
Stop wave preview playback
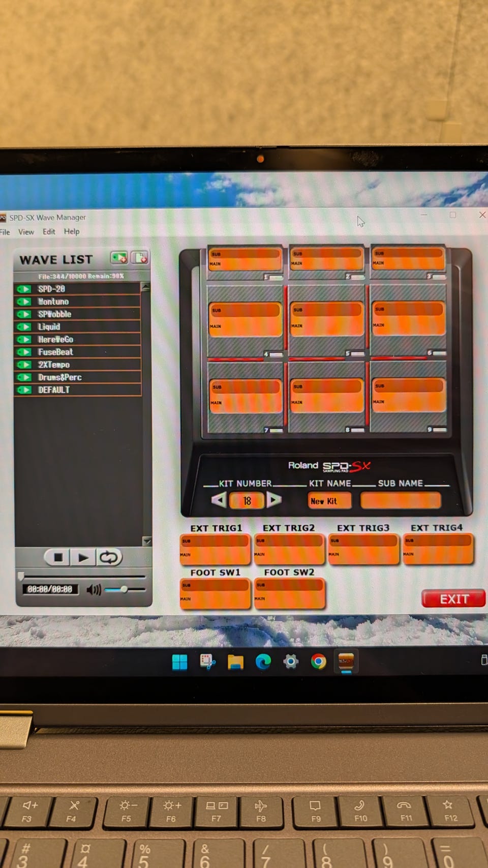click(x=58, y=558)
